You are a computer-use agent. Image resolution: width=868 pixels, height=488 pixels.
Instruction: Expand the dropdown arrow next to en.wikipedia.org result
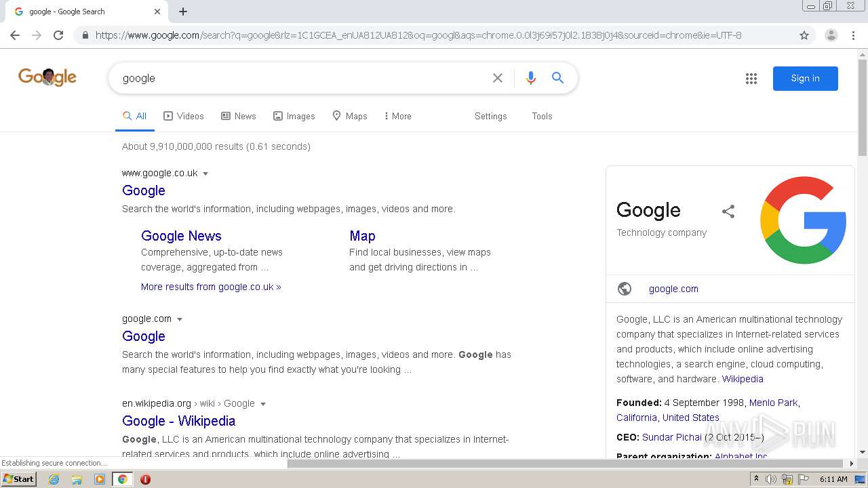pyautogui.click(x=263, y=404)
